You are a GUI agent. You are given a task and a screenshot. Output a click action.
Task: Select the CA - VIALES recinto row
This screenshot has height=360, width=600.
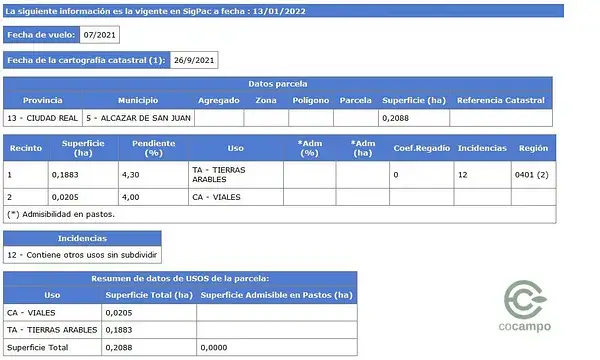point(280,197)
